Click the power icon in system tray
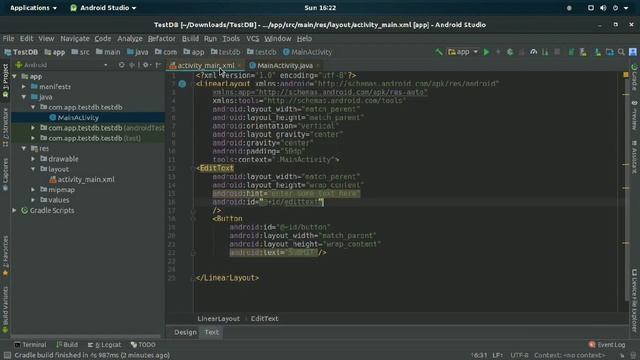The height and width of the screenshot is (360, 640). [x=616, y=8]
